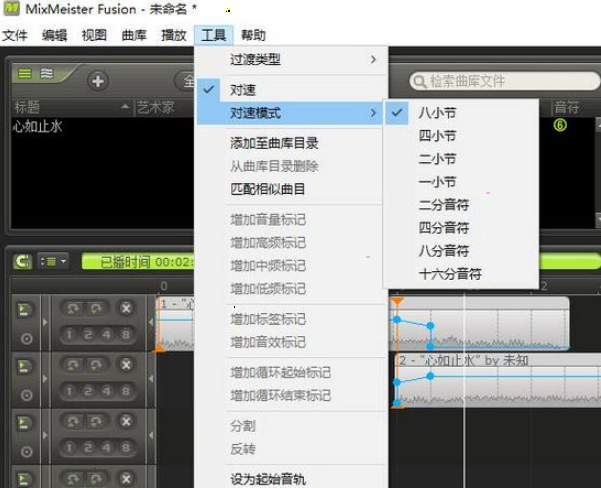The height and width of the screenshot is (488, 601).
Task: Collapse the first track's right-side triangle
Action: click(151, 322)
